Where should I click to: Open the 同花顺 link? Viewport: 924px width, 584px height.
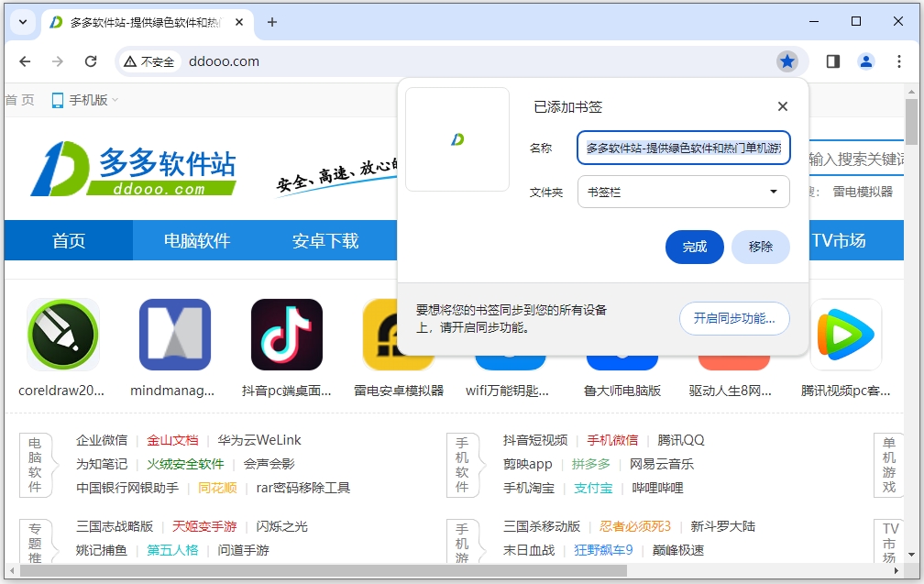(x=217, y=488)
